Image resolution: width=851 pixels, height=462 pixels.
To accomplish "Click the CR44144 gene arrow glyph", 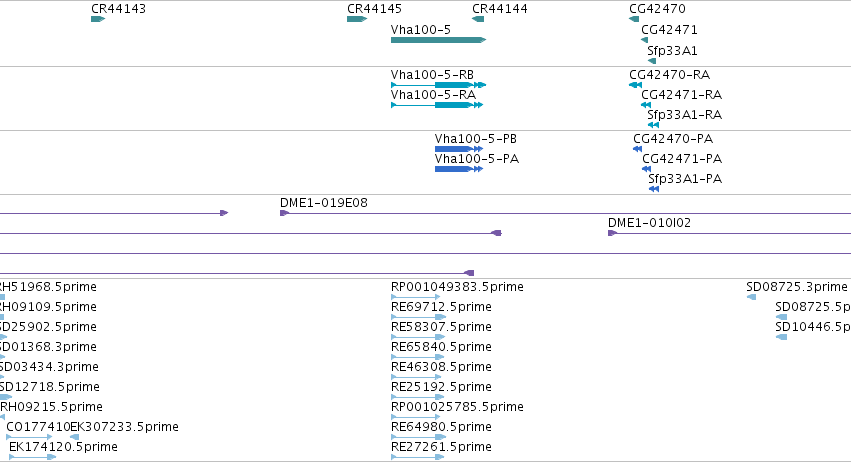I will (x=478, y=19).
